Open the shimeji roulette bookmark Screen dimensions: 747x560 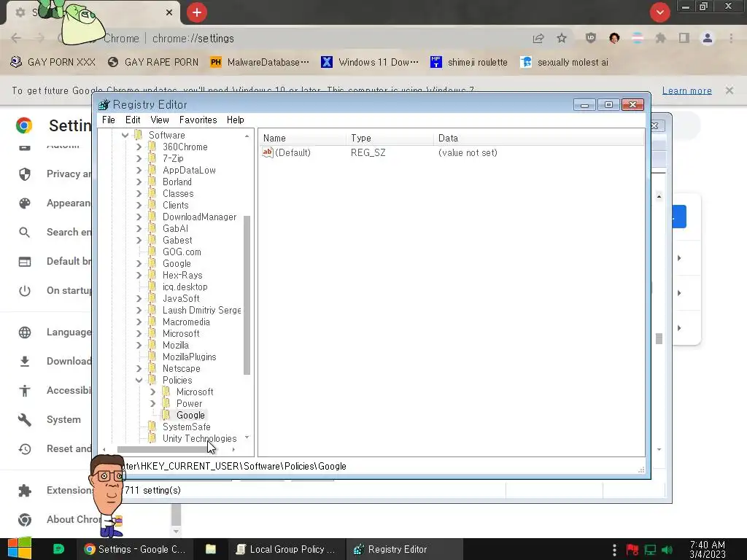[469, 62]
